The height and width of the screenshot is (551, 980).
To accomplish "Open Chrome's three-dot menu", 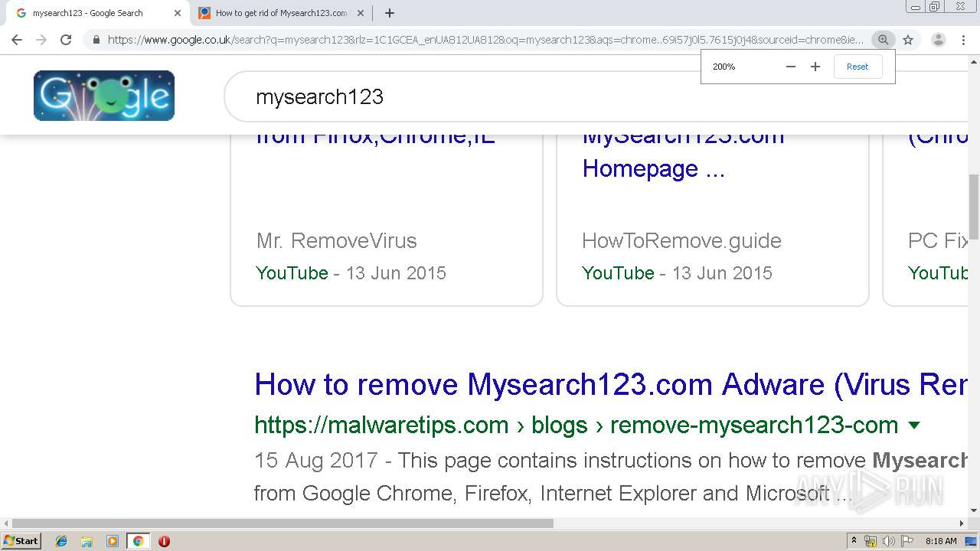I will (x=963, y=40).
